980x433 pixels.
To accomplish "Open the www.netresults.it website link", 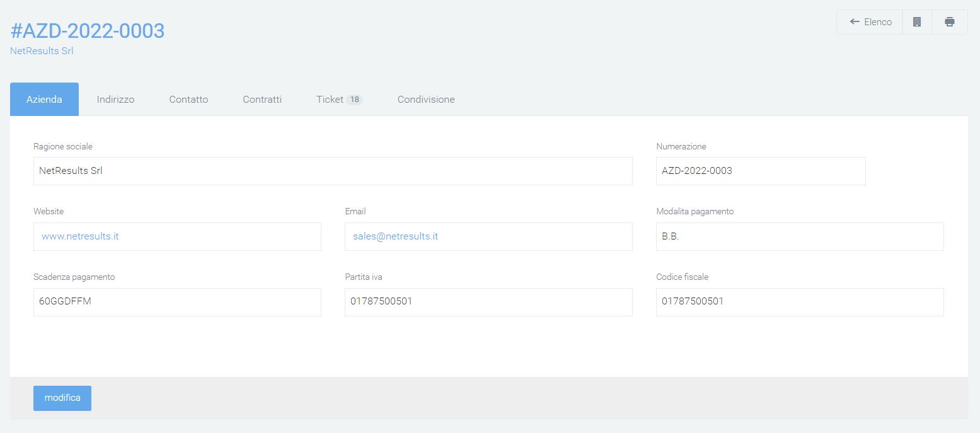I will pos(80,236).
